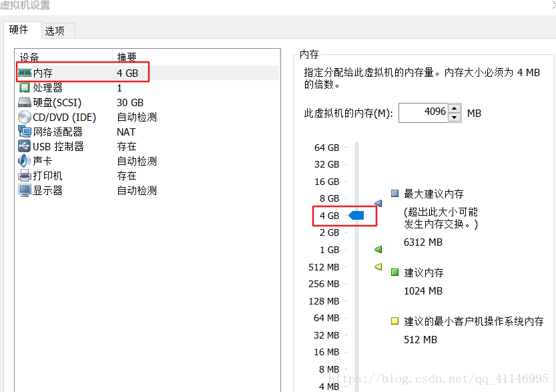Click the 2 GB mark on memory scale

click(330, 232)
